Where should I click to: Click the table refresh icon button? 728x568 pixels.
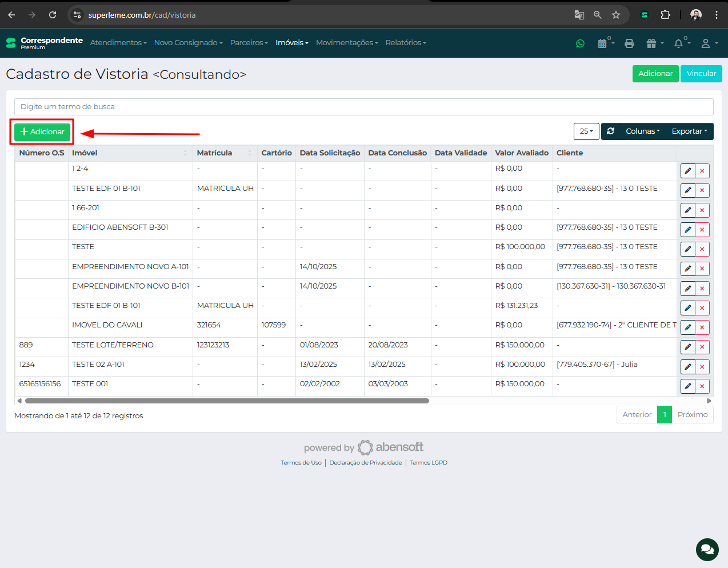point(611,131)
